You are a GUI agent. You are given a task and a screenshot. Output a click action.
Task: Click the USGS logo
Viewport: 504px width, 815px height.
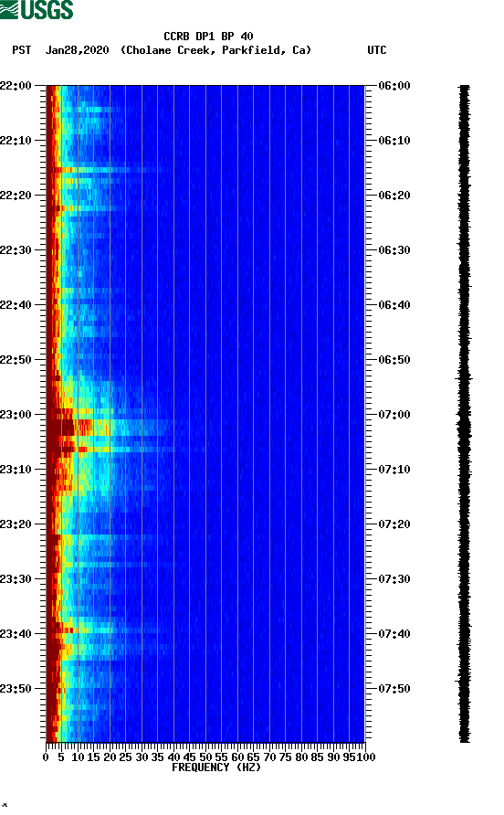coord(37,9)
